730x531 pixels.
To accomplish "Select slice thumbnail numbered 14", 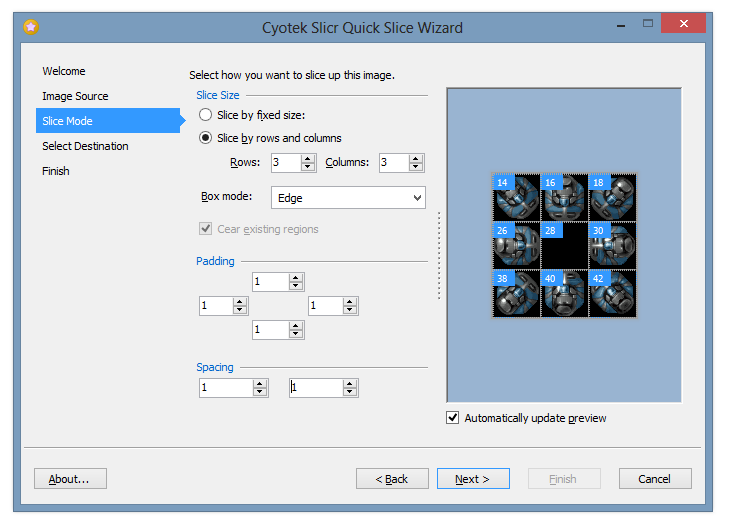I will [516, 197].
